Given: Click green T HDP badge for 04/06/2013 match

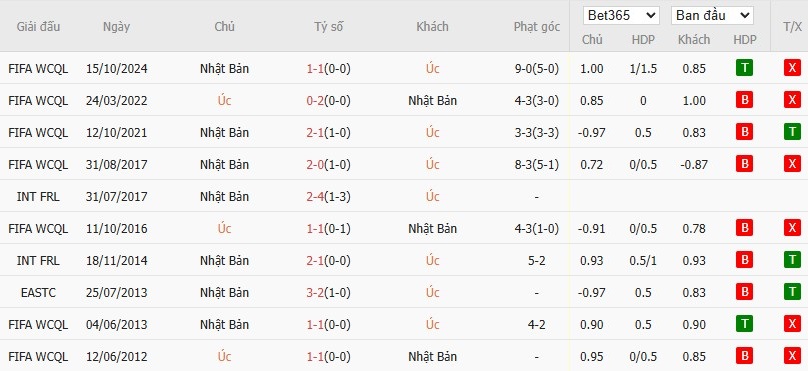Looking at the screenshot, I should coord(744,324).
